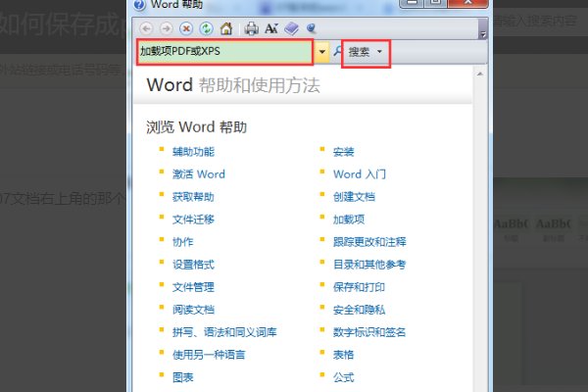The height and width of the screenshot is (392, 588).
Task: Click the red Stop icon
Action: click(186, 28)
